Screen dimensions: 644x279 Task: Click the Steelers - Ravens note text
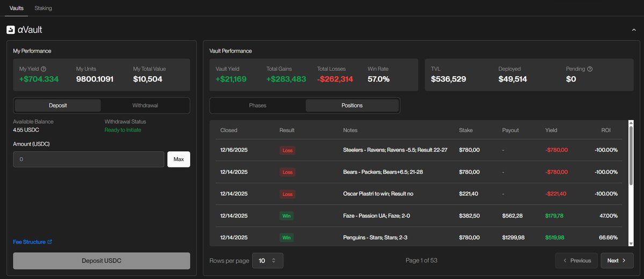coord(395,150)
